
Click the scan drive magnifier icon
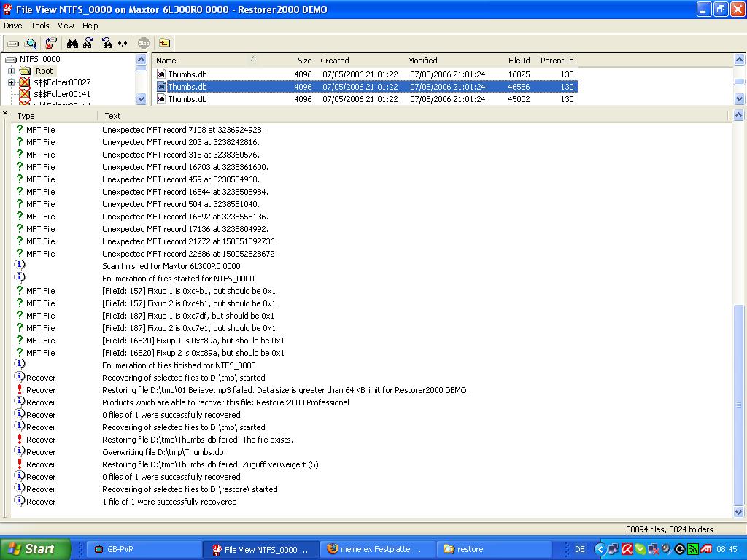coord(31,43)
